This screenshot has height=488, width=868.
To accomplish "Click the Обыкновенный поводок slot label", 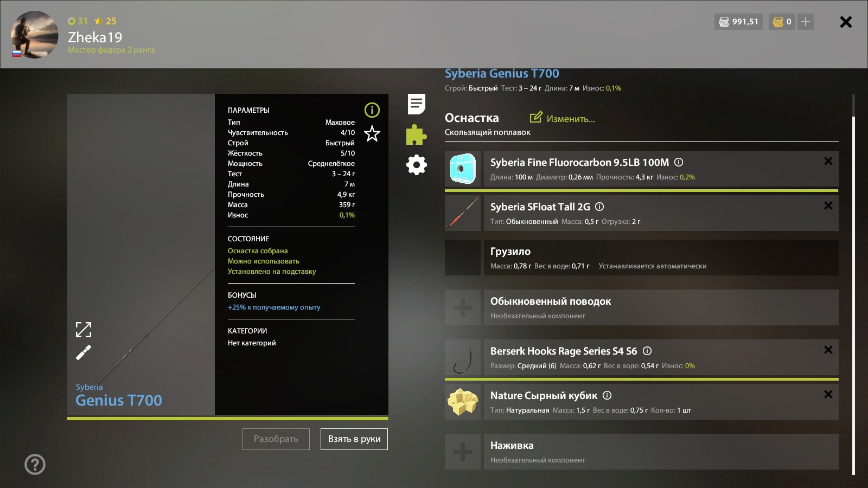I will pos(551,301).
